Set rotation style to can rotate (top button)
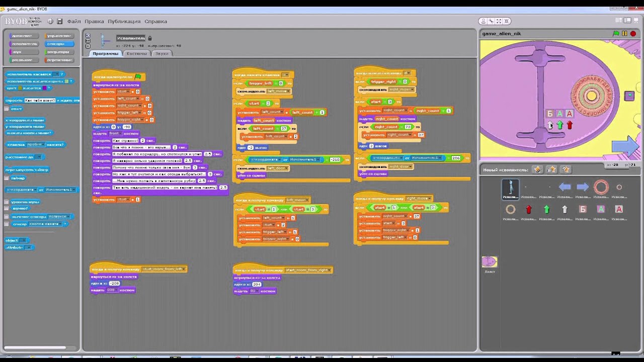The height and width of the screenshot is (362, 644). tap(88, 36)
